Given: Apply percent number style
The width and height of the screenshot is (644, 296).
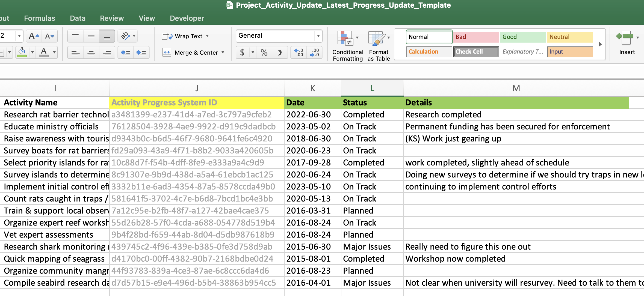Looking at the screenshot, I should (264, 52).
